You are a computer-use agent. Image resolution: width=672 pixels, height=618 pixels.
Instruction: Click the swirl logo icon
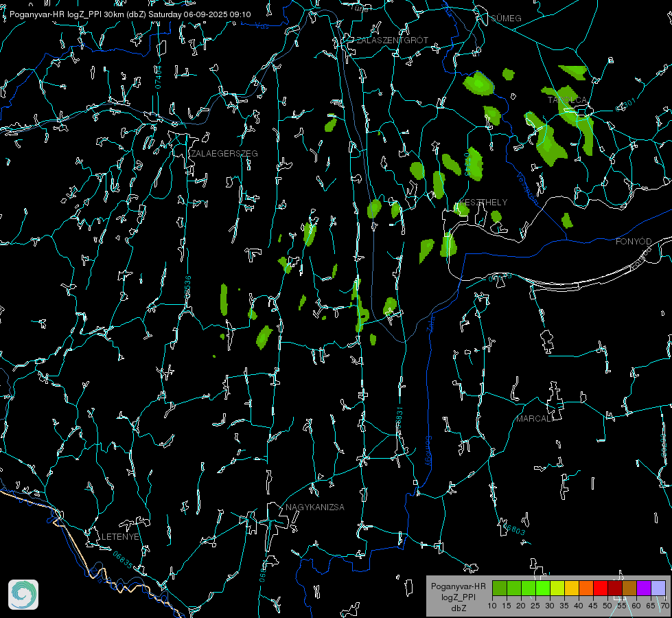point(23,595)
